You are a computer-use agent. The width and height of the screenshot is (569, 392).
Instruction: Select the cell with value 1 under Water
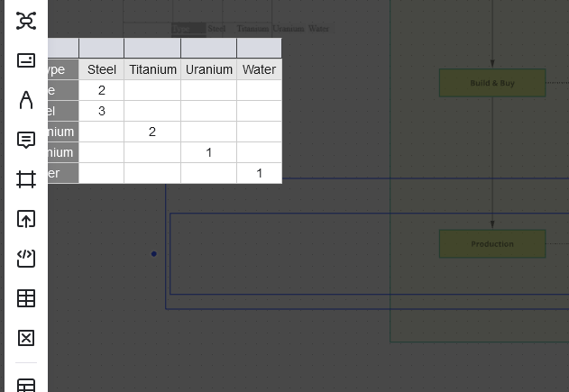tap(259, 173)
